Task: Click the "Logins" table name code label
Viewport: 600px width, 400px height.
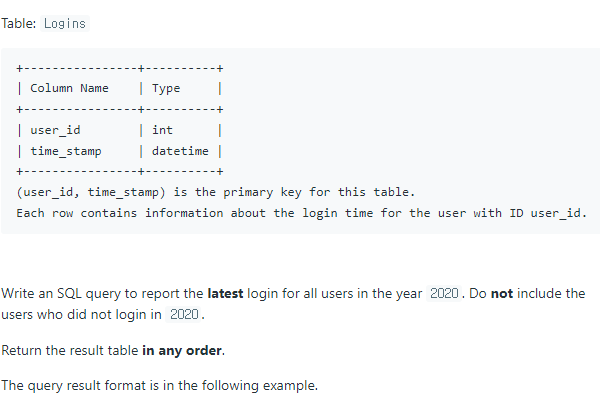Action: [65, 24]
